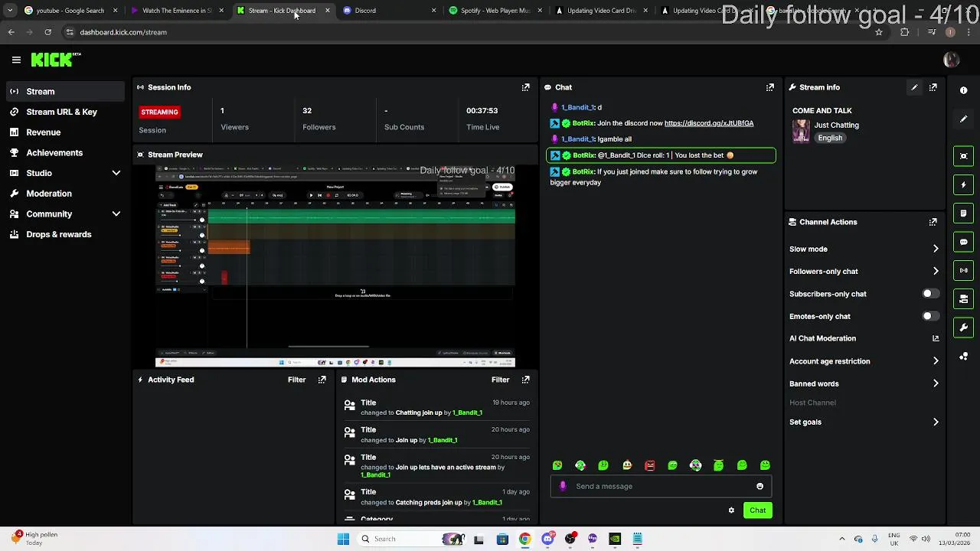Image resolution: width=980 pixels, height=551 pixels.
Task: Open the discord.gg invite link
Action: click(x=709, y=123)
